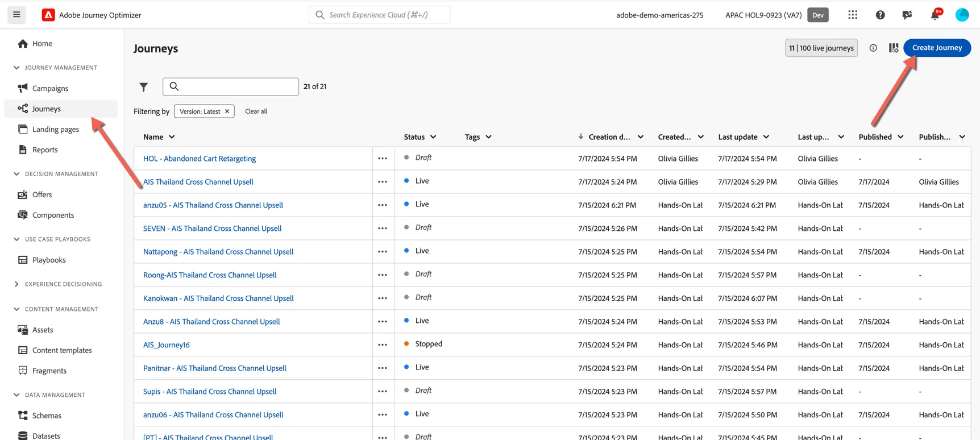Open the filter funnel panel

point(144,87)
